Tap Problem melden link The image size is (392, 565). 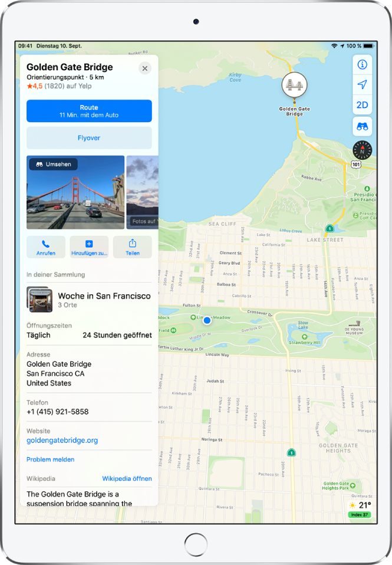coord(51,459)
